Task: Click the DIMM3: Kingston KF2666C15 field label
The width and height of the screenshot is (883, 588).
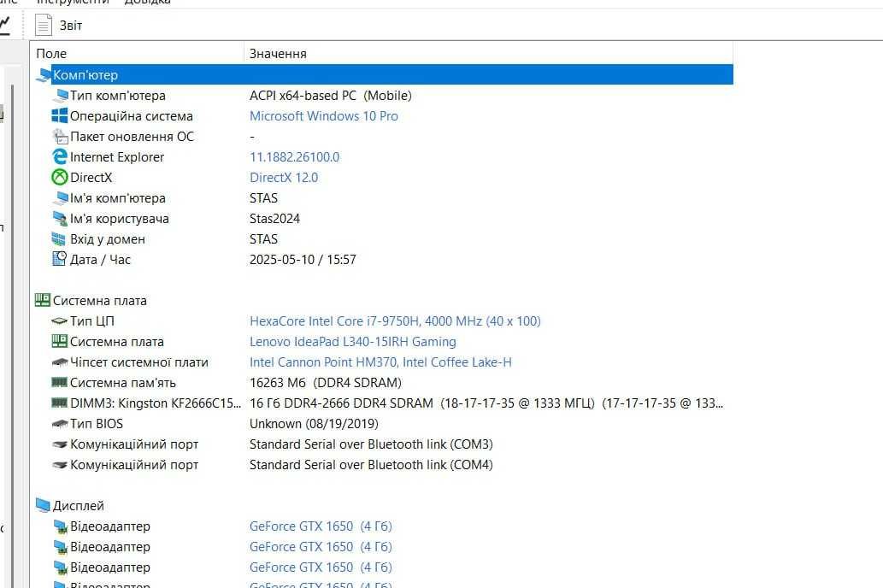Action: [156, 403]
